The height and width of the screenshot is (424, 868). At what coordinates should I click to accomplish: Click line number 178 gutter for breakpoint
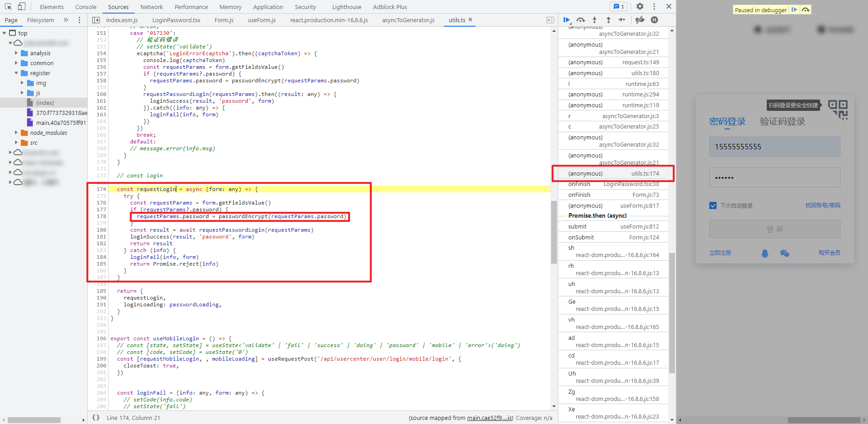[x=101, y=216]
